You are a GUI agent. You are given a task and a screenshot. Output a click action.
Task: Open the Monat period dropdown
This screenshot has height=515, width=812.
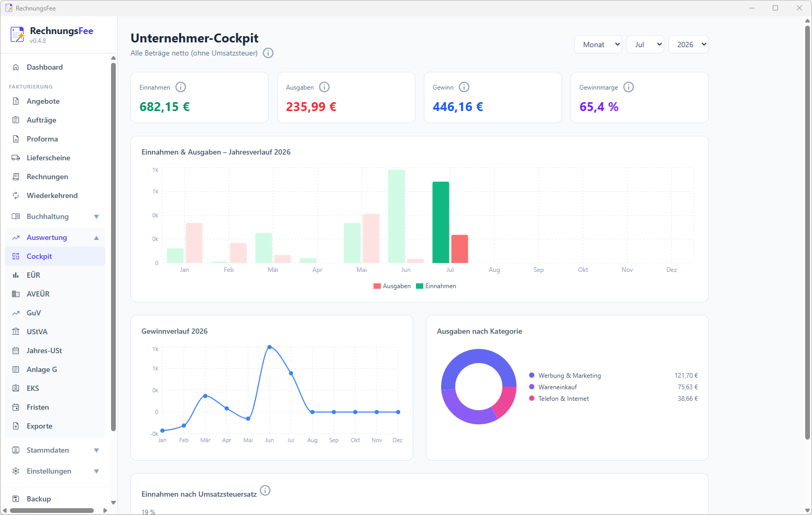(x=598, y=45)
